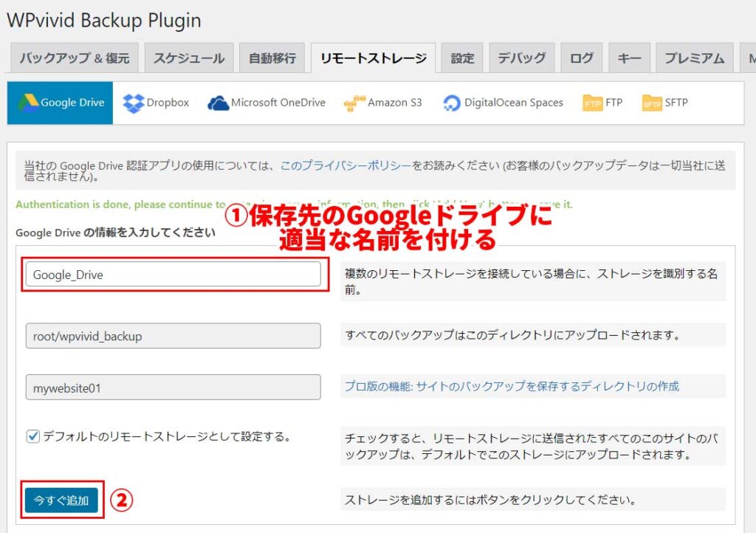
Task: Click the root/wpvivid_backup directory field
Action: [x=173, y=335]
